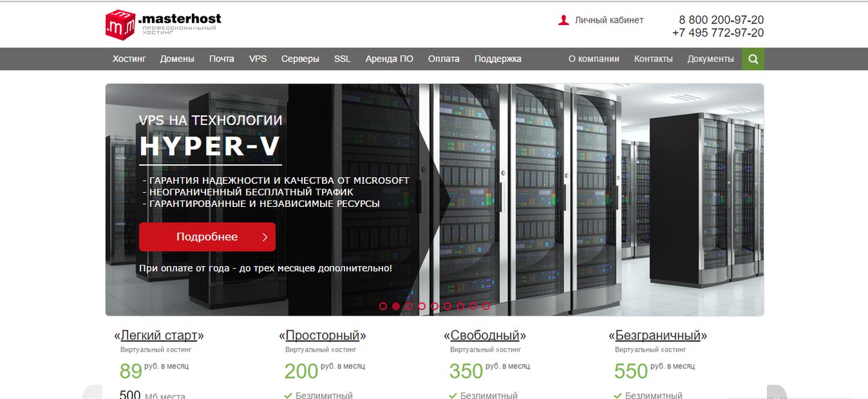Open the VPS section in navigation
The image size is (868, 399).
coord(258,59)
